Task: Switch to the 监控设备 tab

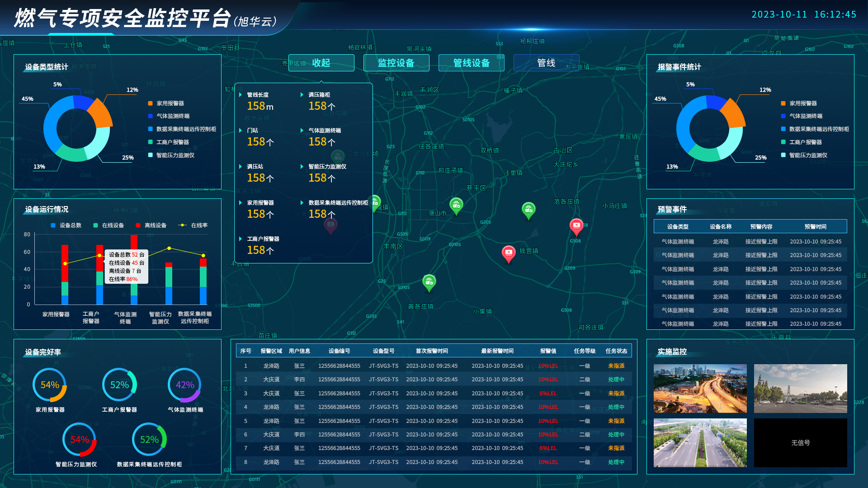Action: point(396,63)
